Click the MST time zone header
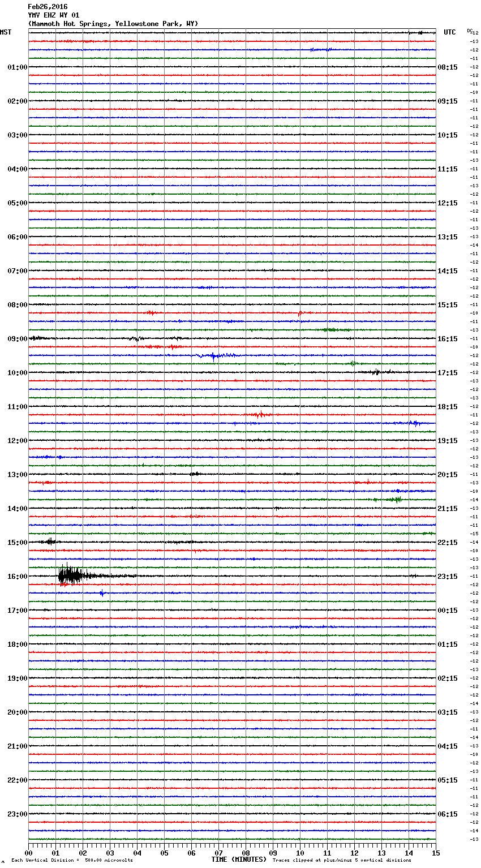481x868 pixels. coord(6,32)
